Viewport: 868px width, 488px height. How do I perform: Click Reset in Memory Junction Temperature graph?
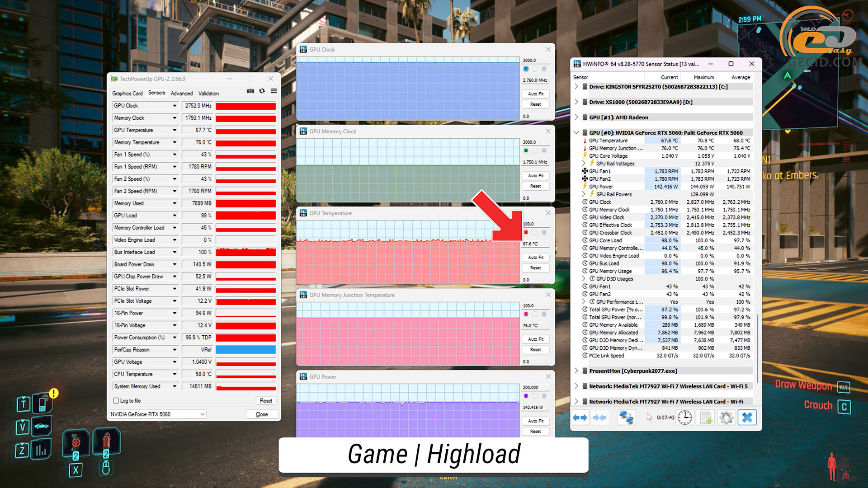pos(536,350)
